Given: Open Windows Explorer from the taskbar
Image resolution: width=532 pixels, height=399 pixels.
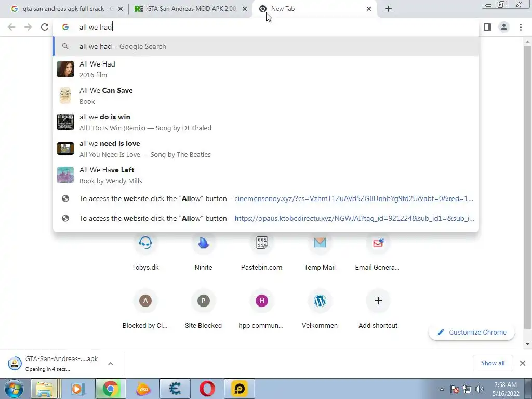Looking at the screenshot, I should click(45, 389).
